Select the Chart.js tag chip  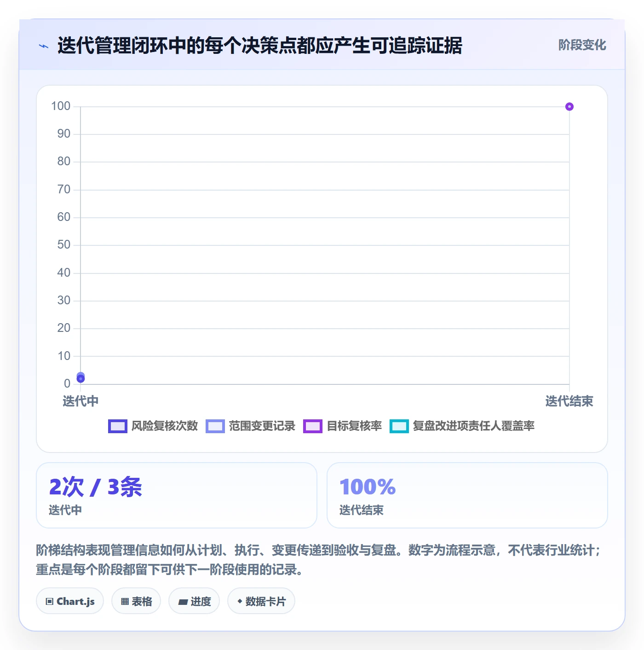70,601
